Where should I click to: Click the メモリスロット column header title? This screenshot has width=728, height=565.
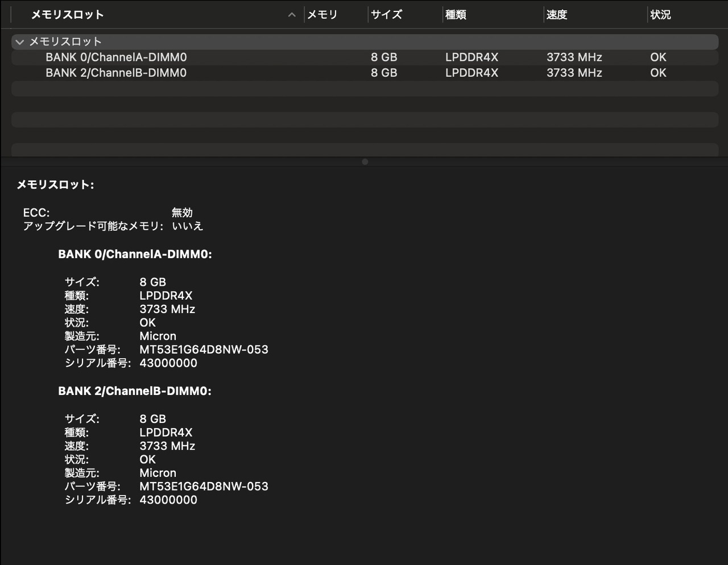pyautogui.click(x=67, y=15)
